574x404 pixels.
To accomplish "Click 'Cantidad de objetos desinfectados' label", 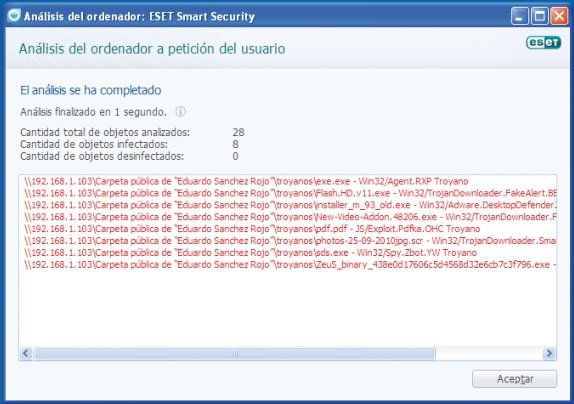I will [x=102, y=156].
